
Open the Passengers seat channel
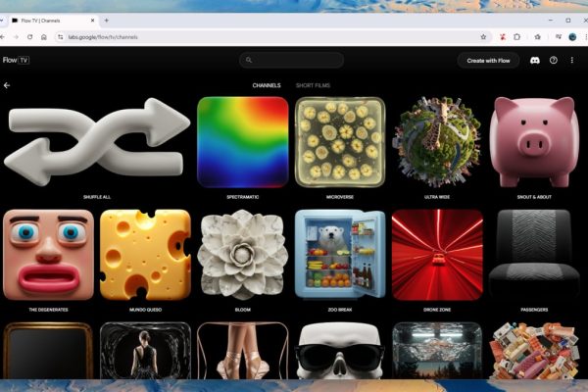(534, 255)
